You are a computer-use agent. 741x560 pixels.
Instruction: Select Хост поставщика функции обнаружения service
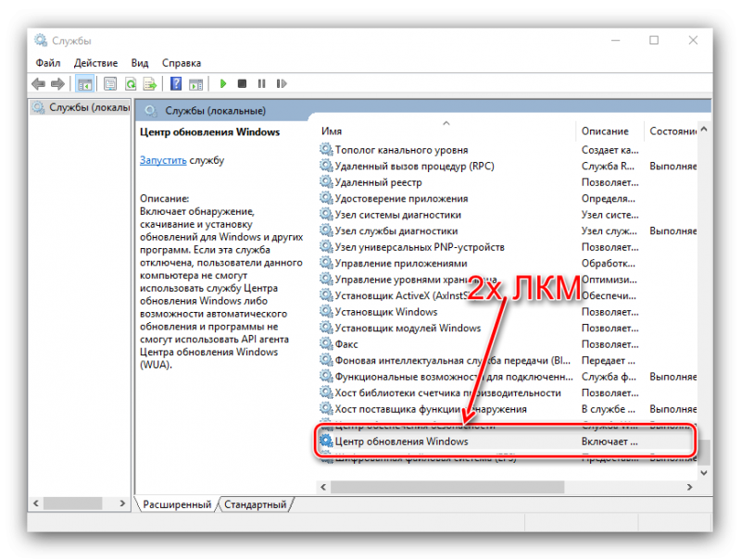431,409
